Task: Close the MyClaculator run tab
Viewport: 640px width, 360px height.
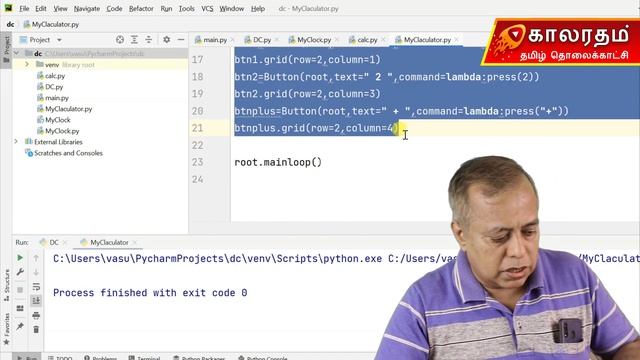Action: coord(135,242)
